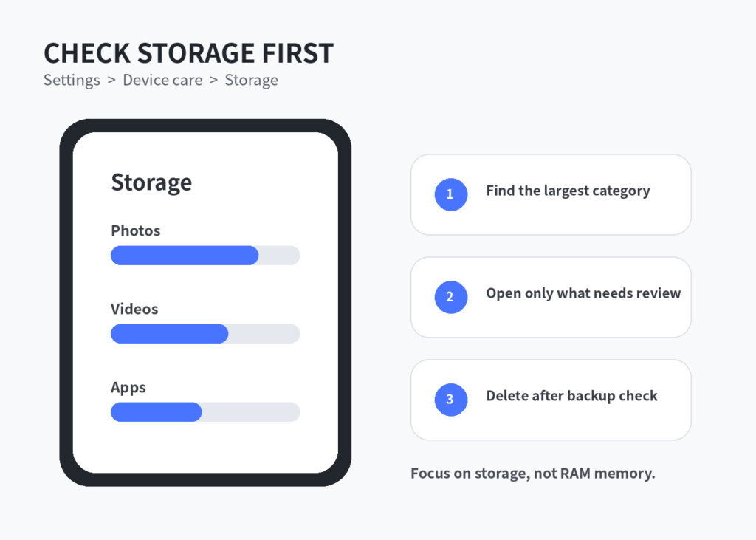Image resolution: width=756 pixels, height=540 pixels.
Task: Open Settings in the breadcrumb path
Action: pos(72,80)
